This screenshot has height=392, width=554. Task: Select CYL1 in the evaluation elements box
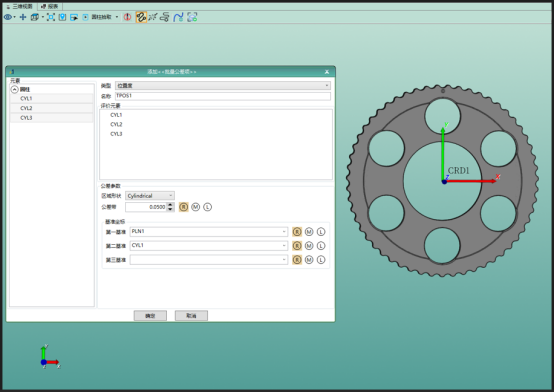pyautogui.click(x=116, y=115)
